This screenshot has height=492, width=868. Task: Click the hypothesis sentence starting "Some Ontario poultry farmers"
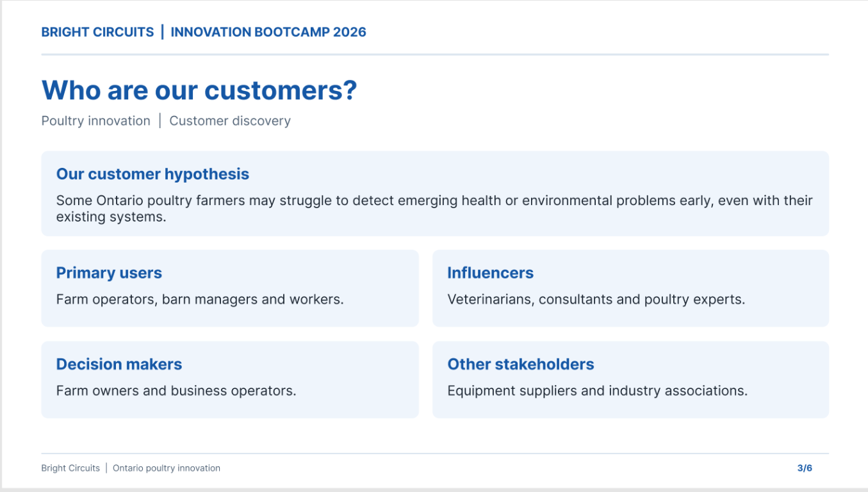(434, 208)
